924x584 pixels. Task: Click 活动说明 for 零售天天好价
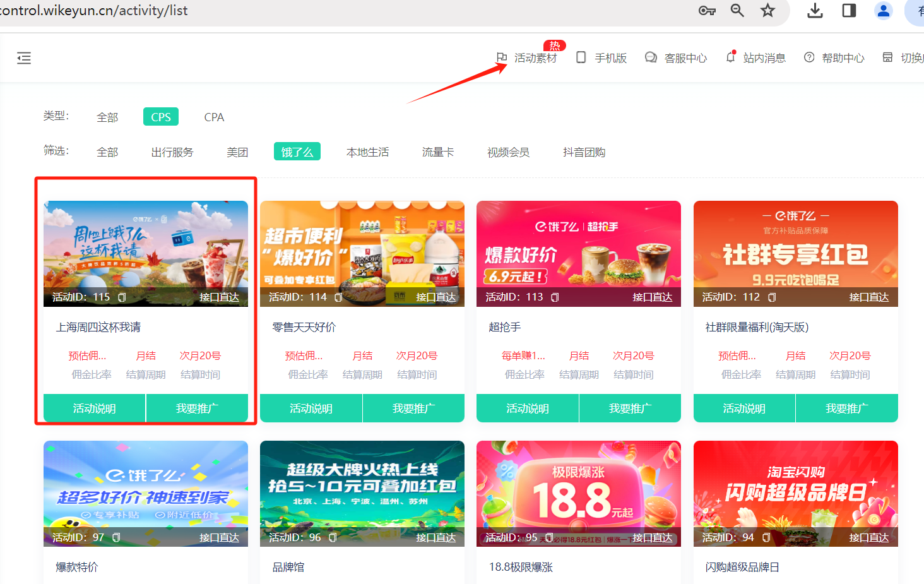click(x=311, y=408)
